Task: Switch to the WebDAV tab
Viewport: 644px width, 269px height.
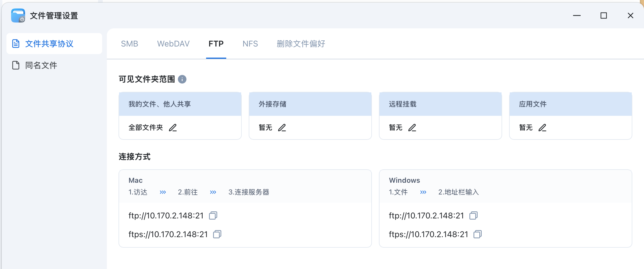Action: coord(173,44)
